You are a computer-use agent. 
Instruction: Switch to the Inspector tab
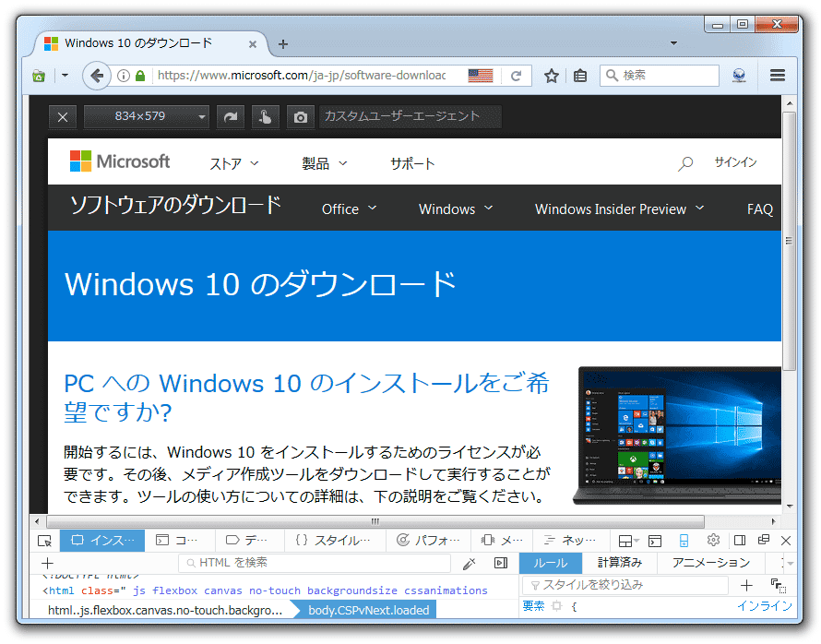click(102, 541)
